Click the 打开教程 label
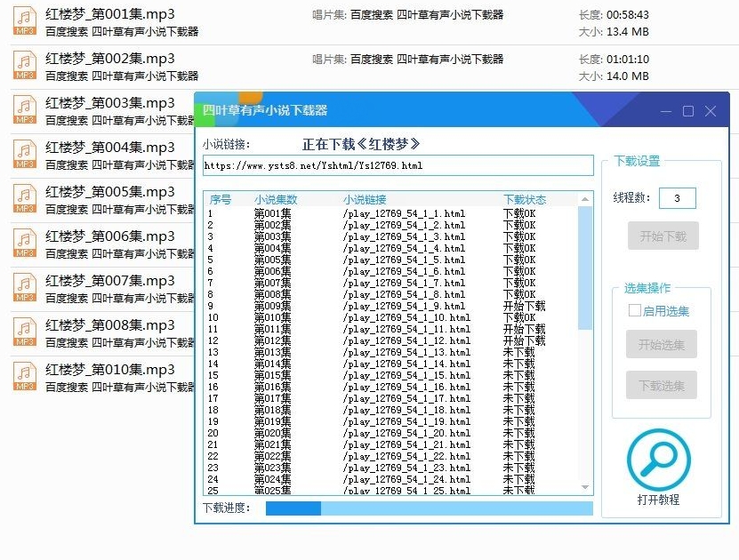Screen dimensions: 739x560 click(658, 500)
